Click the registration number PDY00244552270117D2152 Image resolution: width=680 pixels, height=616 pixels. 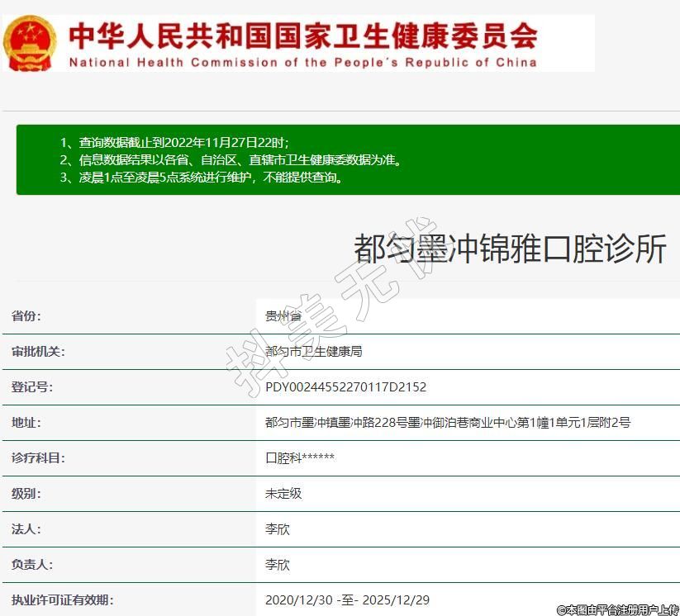point(345,387)
